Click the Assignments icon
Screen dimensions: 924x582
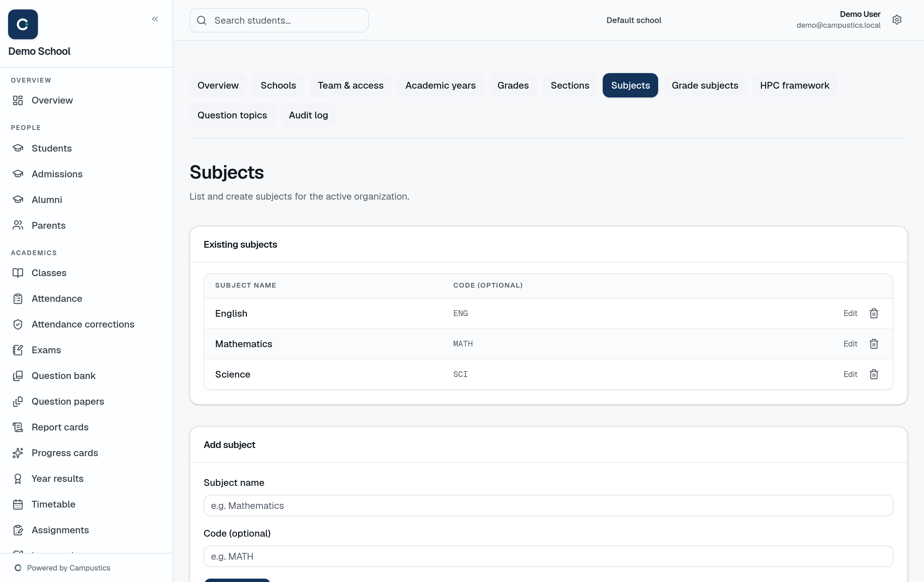click(18, 530)
